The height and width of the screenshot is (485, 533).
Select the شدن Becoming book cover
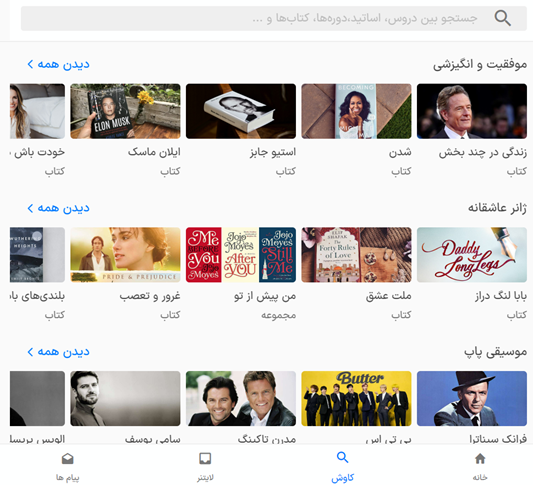click(356, 111)
